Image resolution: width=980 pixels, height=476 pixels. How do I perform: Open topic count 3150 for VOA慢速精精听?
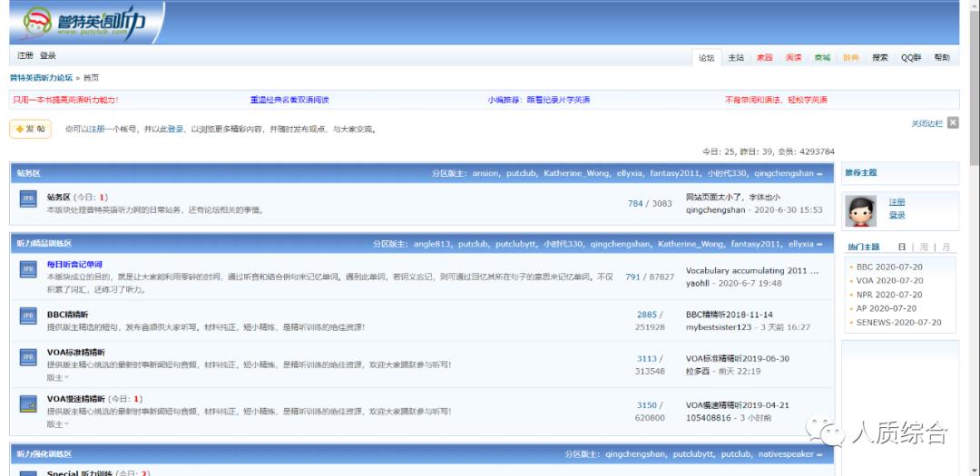tap(647, 405)
